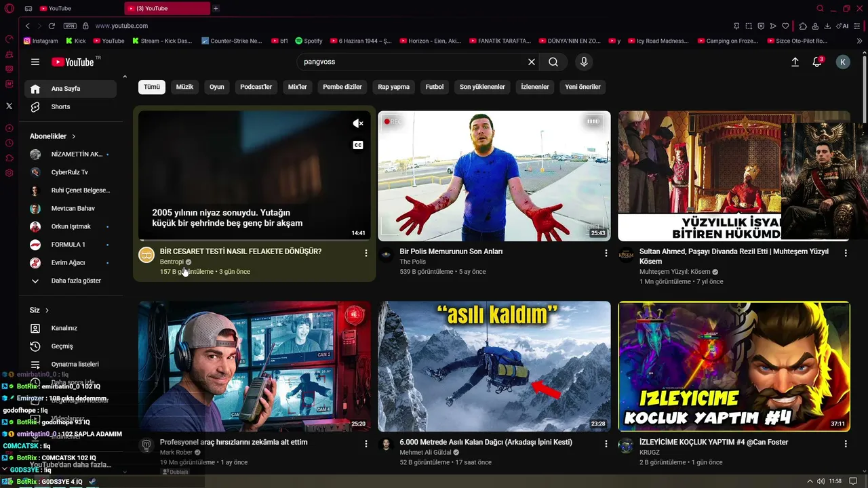Viewport: 868px width, 488px height.
Task: Select the Mix'ler filter chip
Action: pos(298,87)
